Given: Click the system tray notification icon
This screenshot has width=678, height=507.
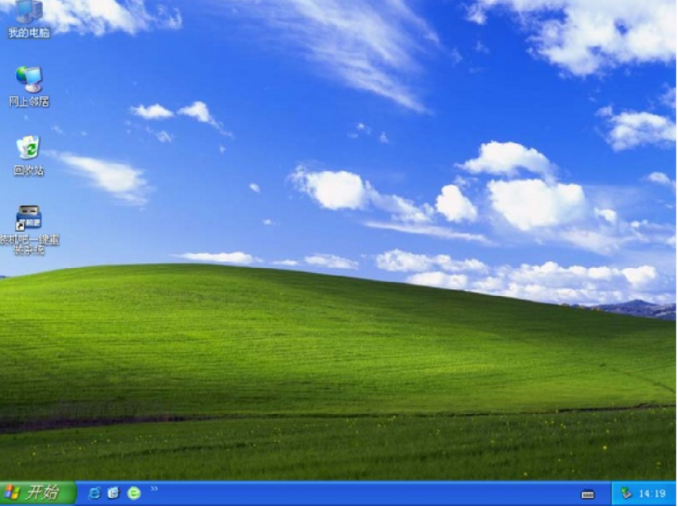Looking at the screenshot, I should point(626,493).
